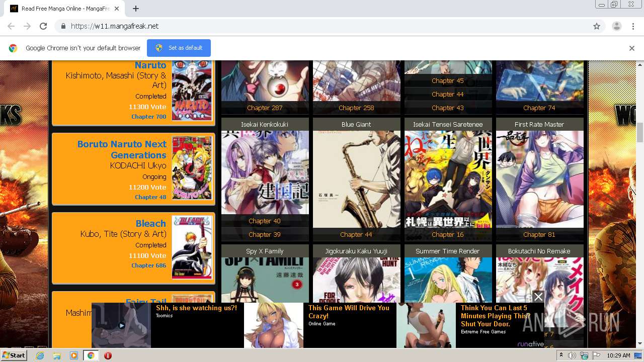The width and height of the screenshot is (644, 362).
Task: Open Chapter 258 link
Action: click(356, 108)
